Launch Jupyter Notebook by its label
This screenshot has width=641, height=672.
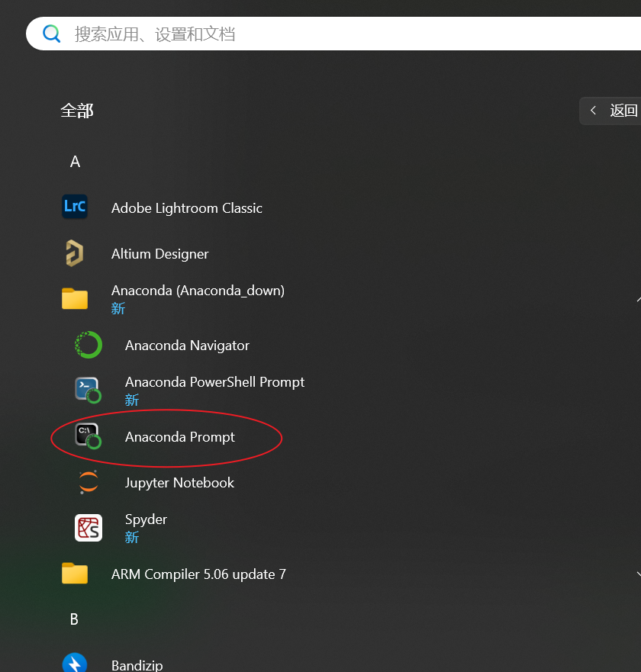(179, 483)
